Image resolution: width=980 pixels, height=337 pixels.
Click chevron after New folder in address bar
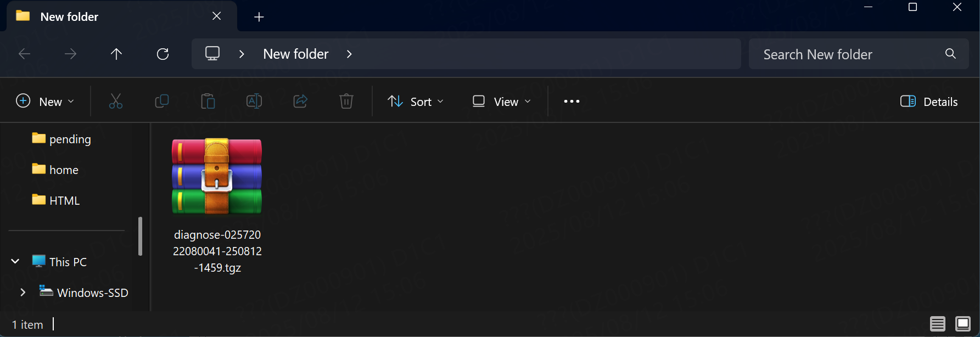[349, 54]
